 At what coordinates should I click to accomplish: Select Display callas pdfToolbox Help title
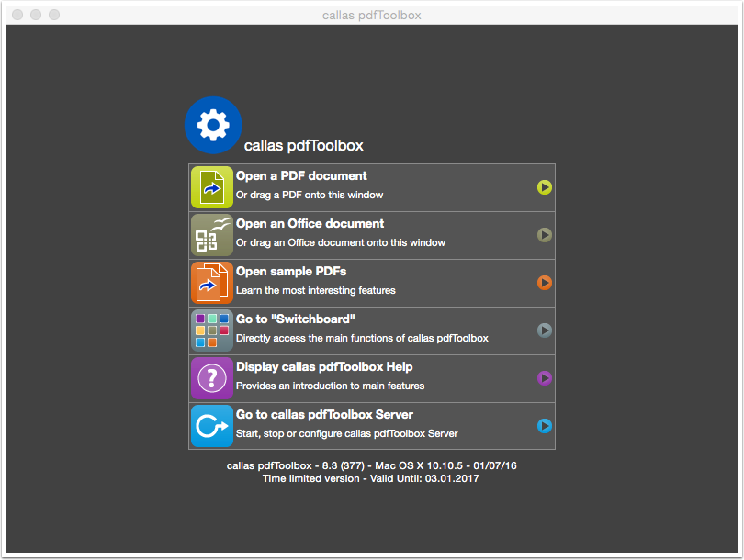324,367
